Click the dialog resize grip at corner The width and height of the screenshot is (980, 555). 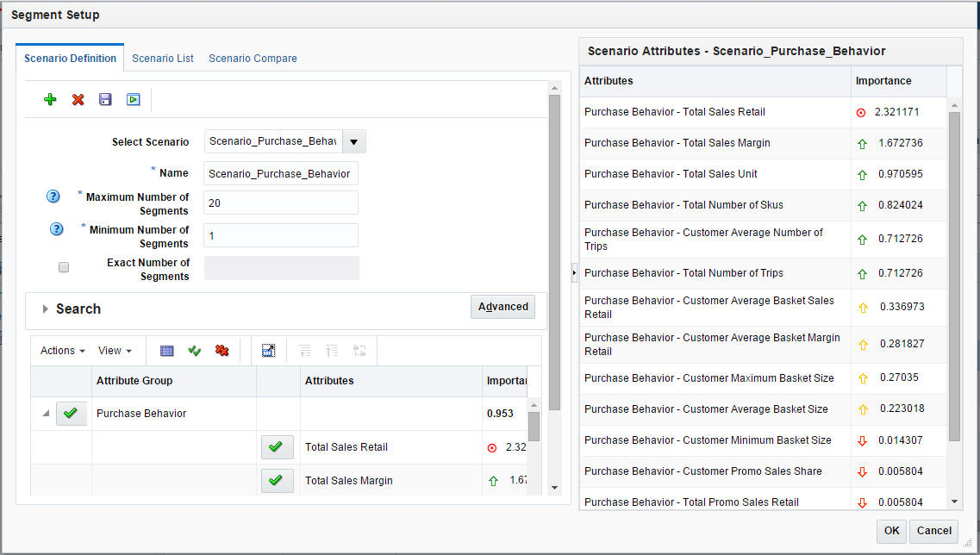[x=968, y=542]
